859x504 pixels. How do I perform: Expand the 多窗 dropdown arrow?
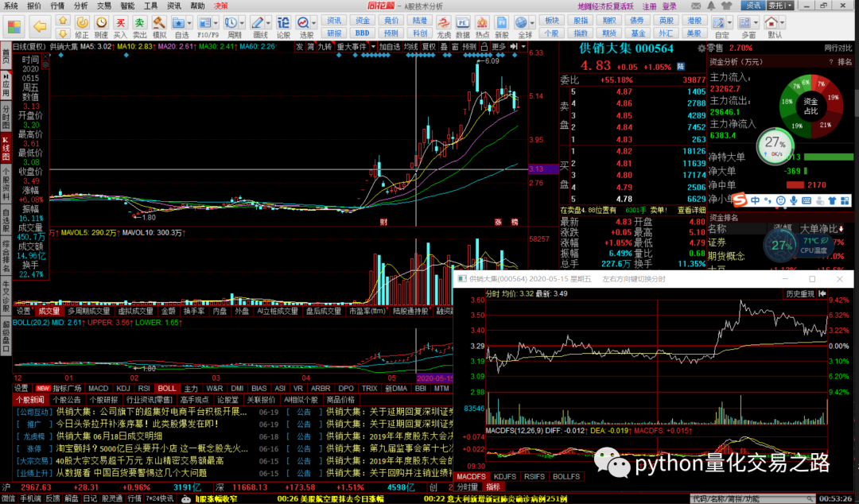(756, 24)
